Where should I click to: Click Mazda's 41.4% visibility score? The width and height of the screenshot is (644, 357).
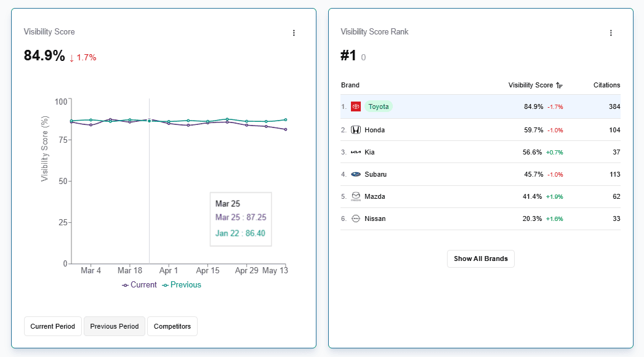point(533,196)
